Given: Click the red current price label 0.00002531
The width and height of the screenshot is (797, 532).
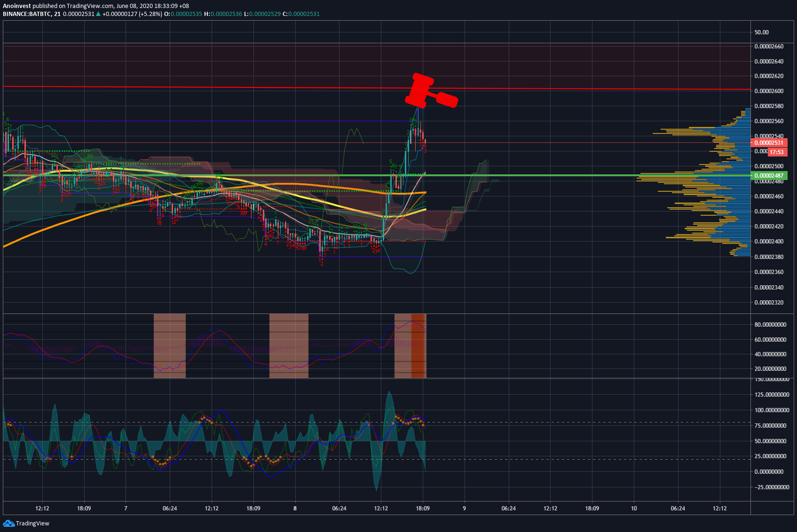Looking at the screenshot, I should point(769,143).
